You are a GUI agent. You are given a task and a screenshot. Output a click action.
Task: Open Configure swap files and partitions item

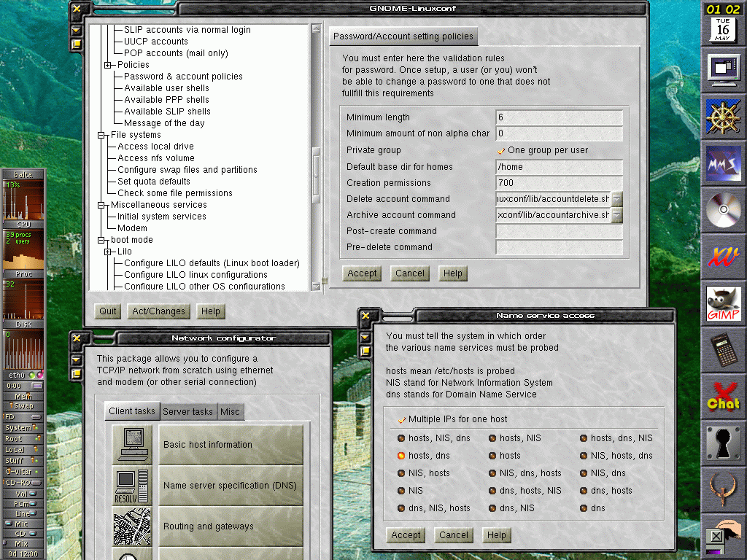187,170
